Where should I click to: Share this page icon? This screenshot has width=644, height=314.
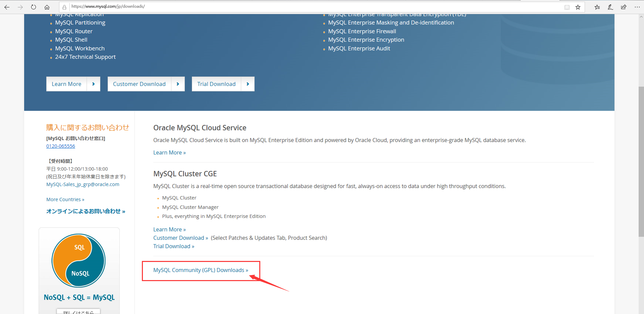click(x=624, y=7)
